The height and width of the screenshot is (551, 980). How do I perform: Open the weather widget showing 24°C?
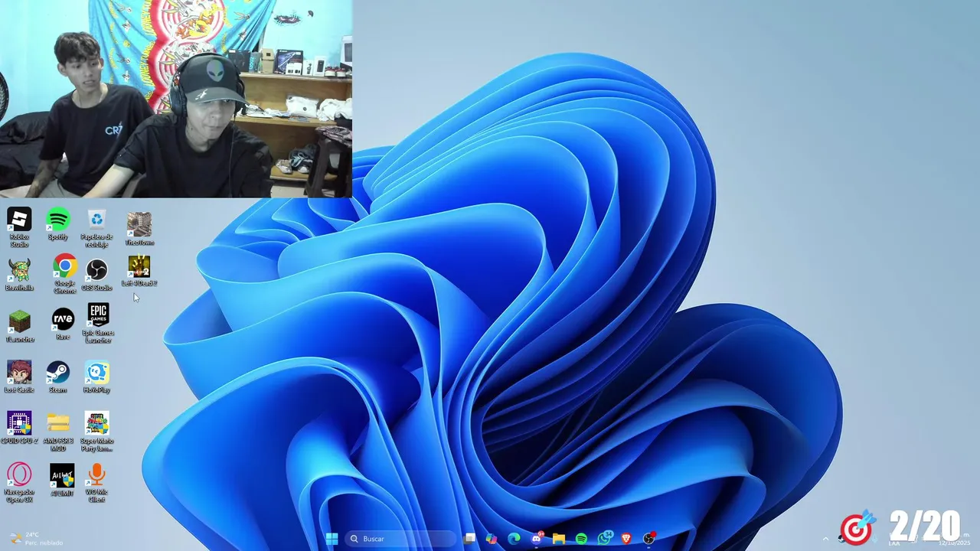coord(36,539)
